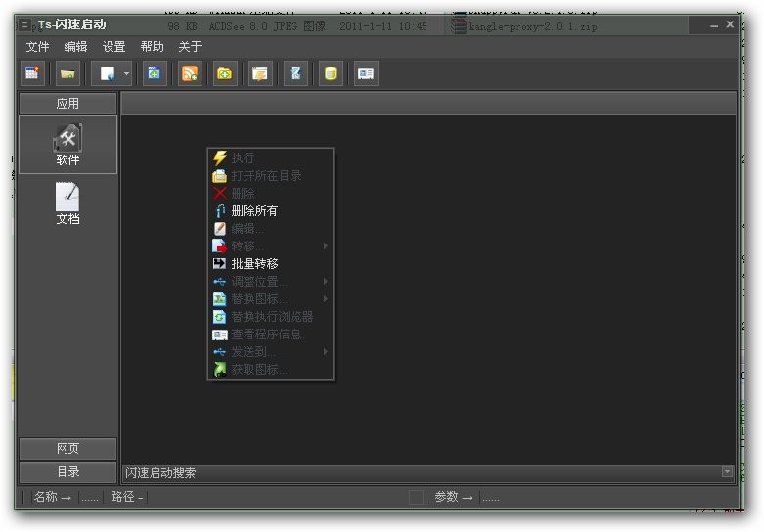Choose 批量转移 in context menu
The image size is (764, 532).
pos(270,264)
